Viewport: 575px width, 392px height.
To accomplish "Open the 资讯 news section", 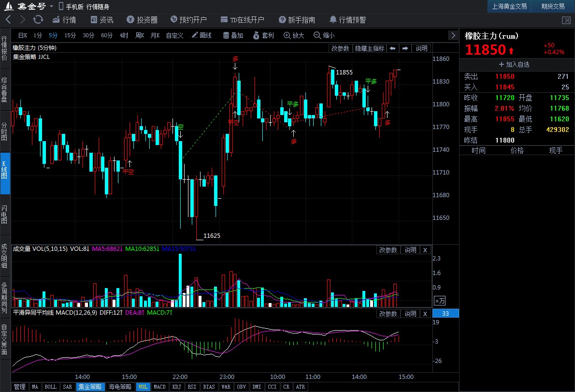I will click(x=102, y=20).
